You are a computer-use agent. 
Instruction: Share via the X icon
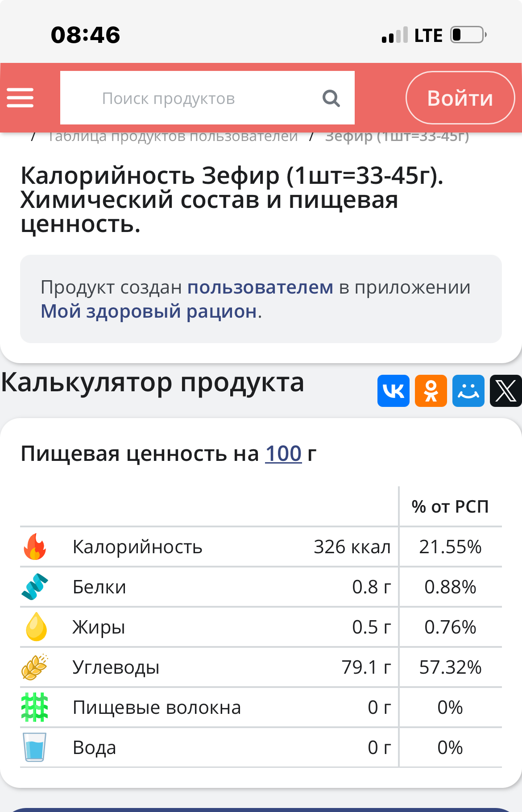pyautogui.click(x=506, y=391)
